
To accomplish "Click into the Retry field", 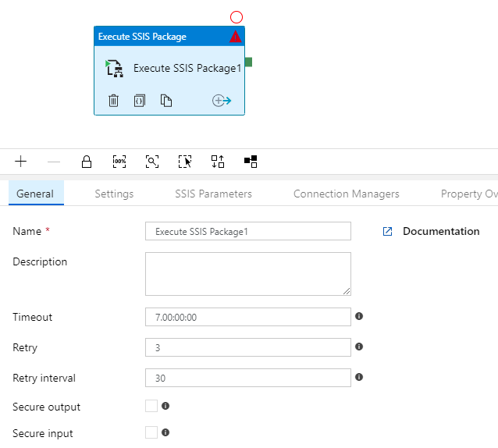I will click(248, 347).
